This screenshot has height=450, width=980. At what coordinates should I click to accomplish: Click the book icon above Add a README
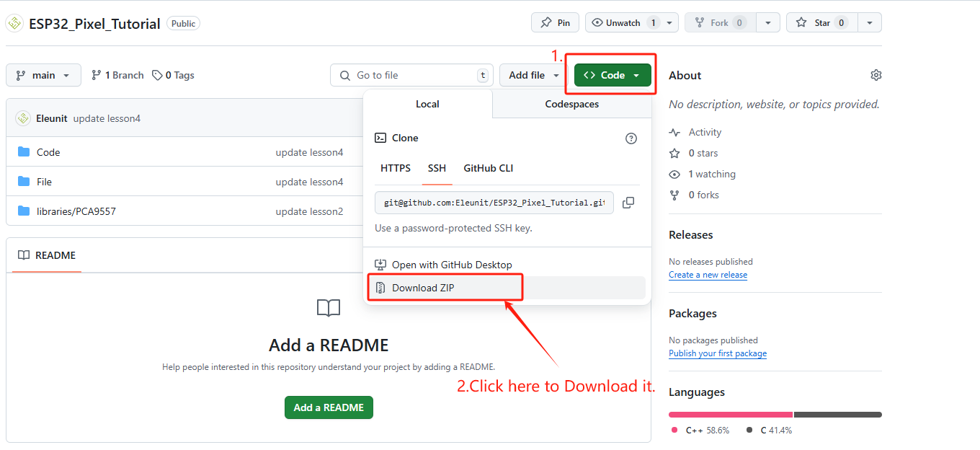click(329, 309)
